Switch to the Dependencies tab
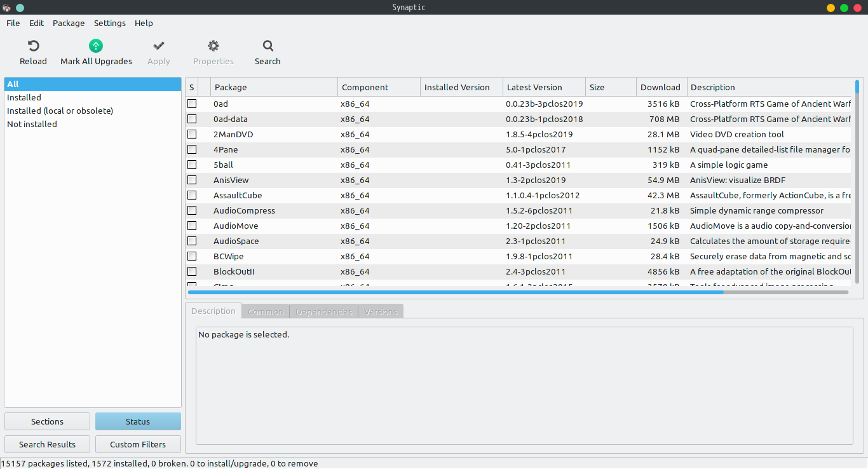The width and height of the screenshot is (868, 469). [323, 311]
